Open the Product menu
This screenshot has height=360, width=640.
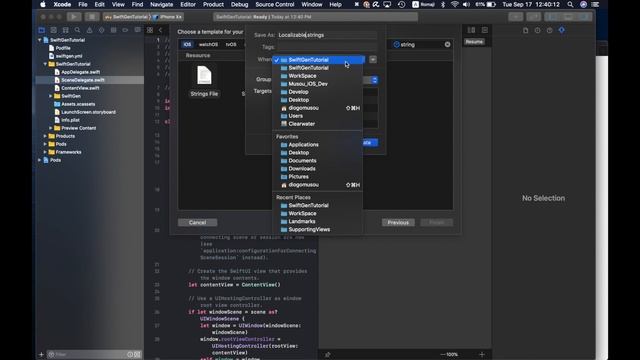(213, 4)
